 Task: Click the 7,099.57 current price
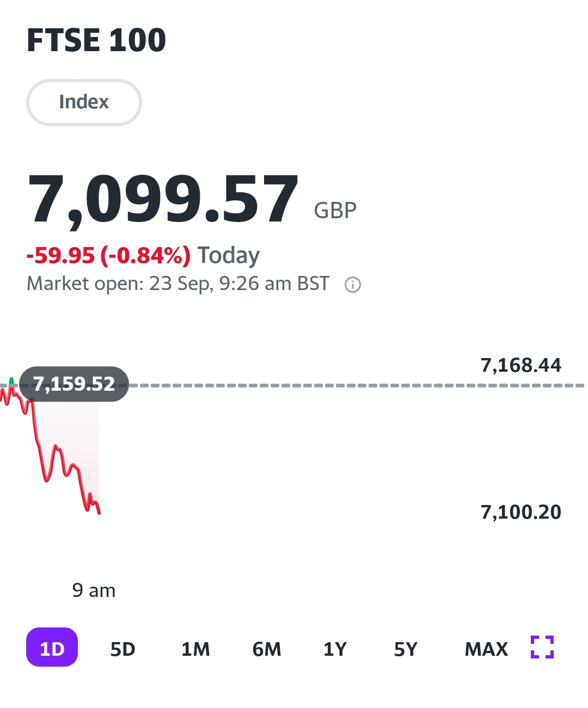[x=163, y=199]
